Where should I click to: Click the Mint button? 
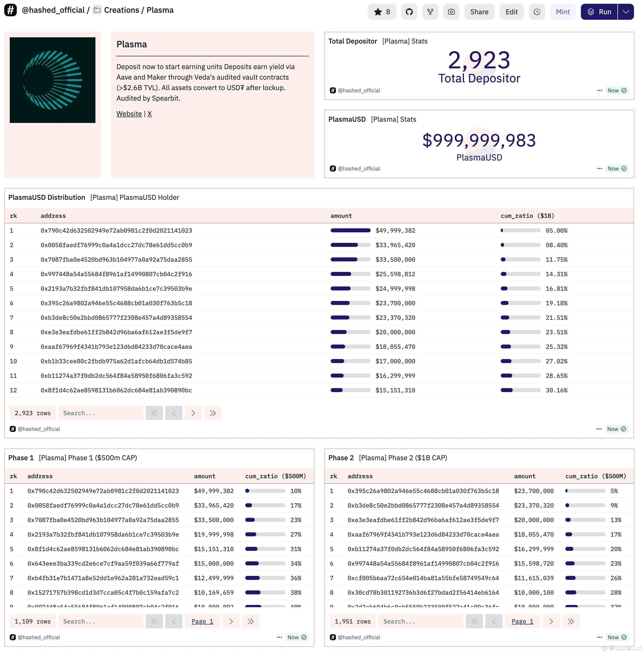[x=563, y=12]
